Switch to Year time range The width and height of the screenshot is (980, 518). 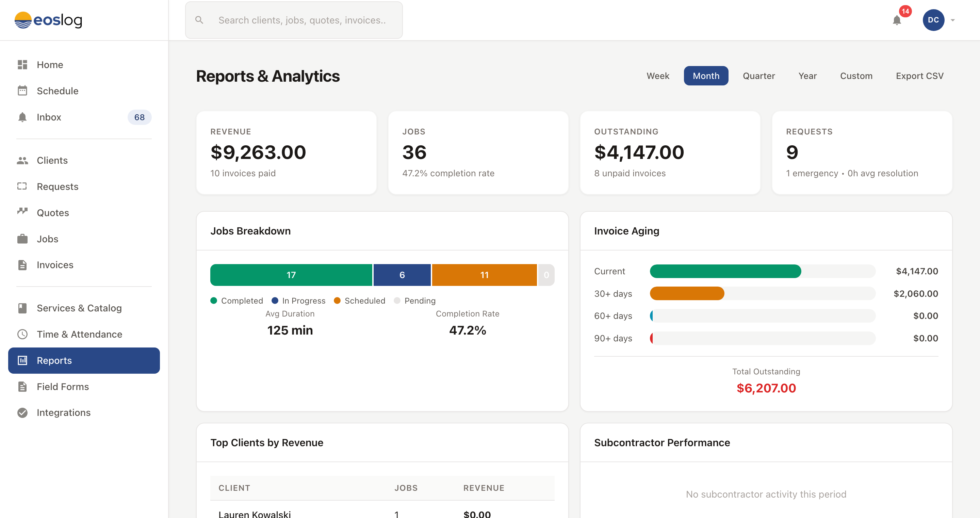click(807, 76)
